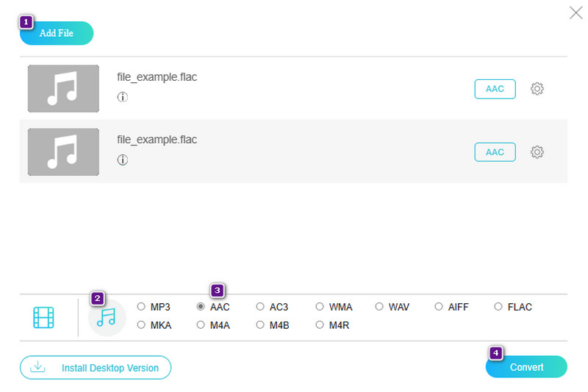Screen dimensions: 588x392
Task: Click the first file's music thumbnail
Action: pyautogui.click(x=63, y=89)
